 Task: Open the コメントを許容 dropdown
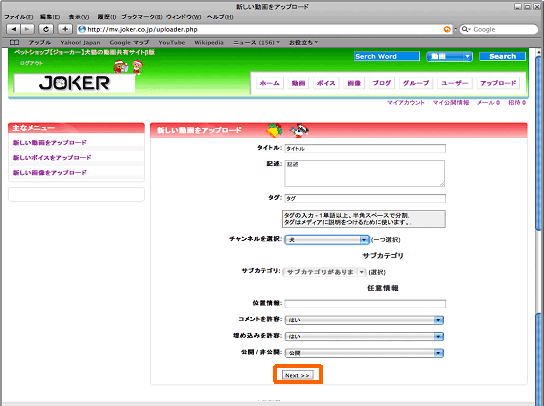tap(364, 320)
